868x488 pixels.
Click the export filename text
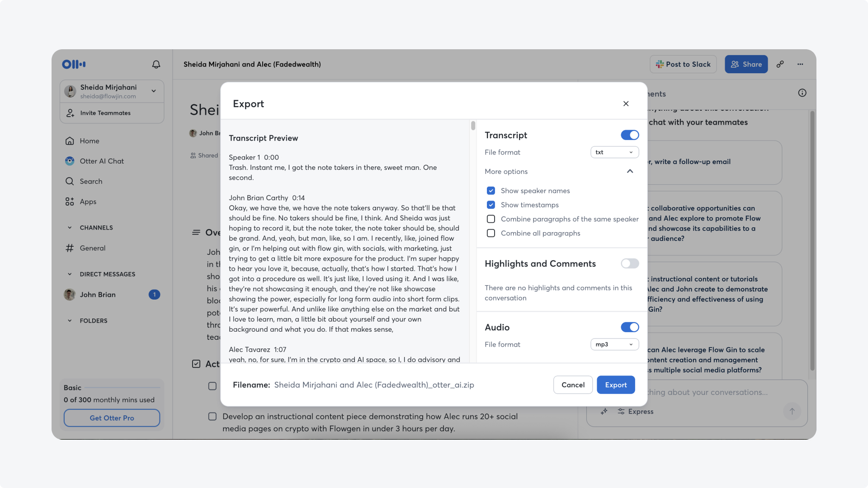(374, 385)
